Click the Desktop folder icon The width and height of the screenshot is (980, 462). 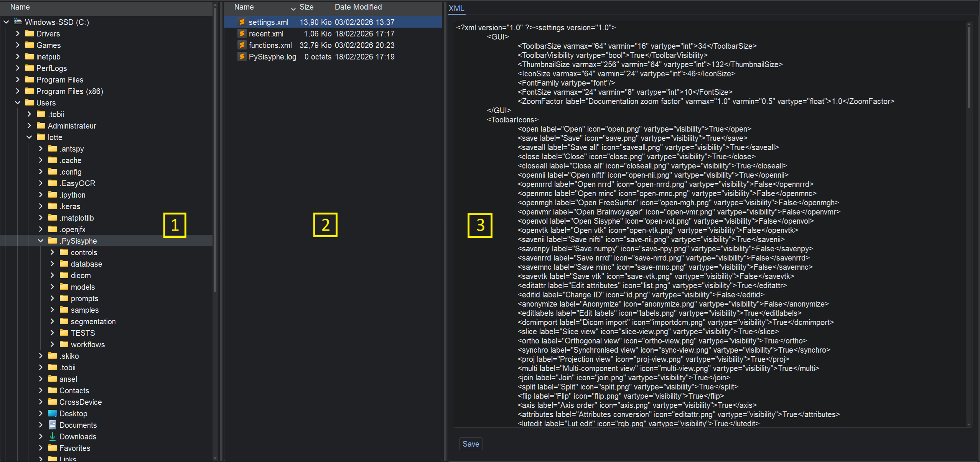pyautogui.click(x=53, y=413)
